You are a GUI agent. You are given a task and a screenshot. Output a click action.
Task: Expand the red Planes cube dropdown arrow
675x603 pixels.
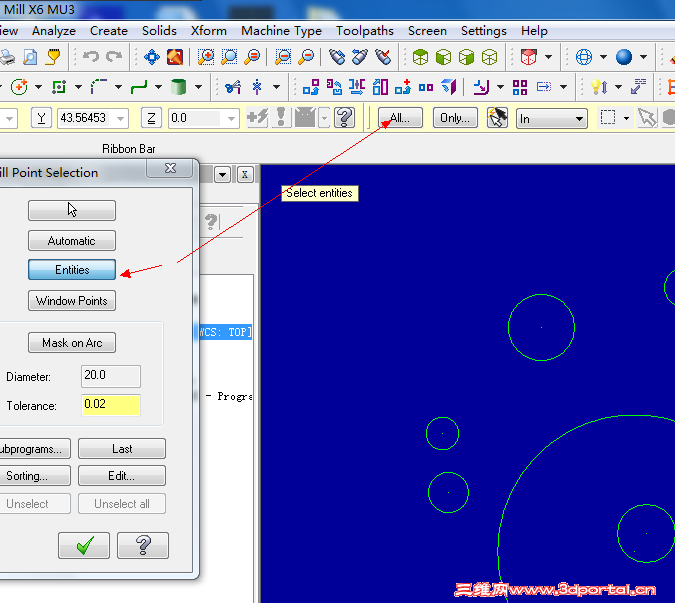[548, 57]
